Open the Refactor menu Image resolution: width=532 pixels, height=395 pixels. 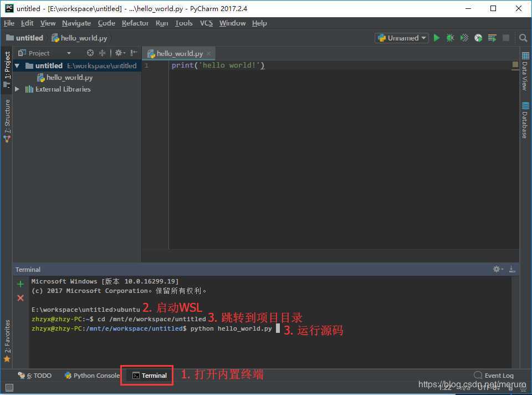tap(135, 23)
